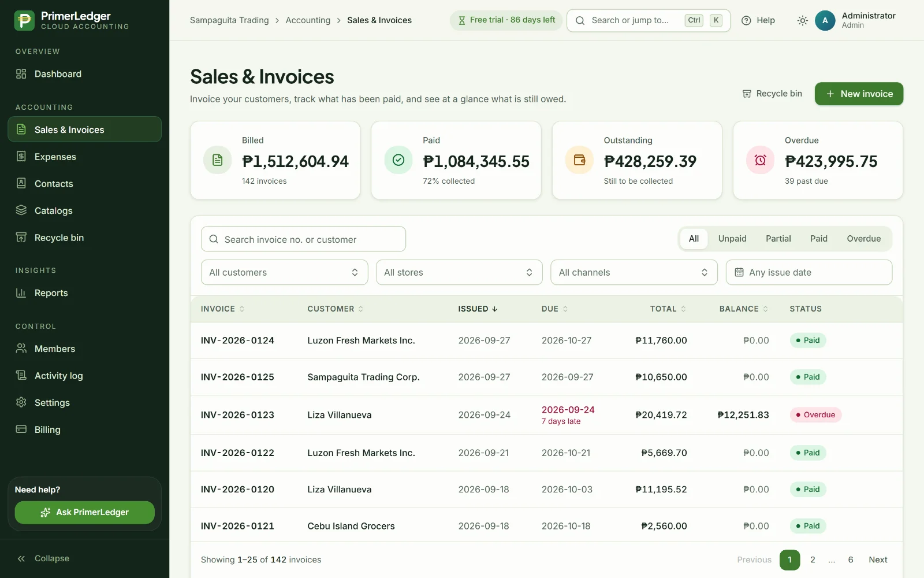Viewport: 924px width, 578px height.
Task: Open the Any issue date picker
Action: tap(808, 272)
